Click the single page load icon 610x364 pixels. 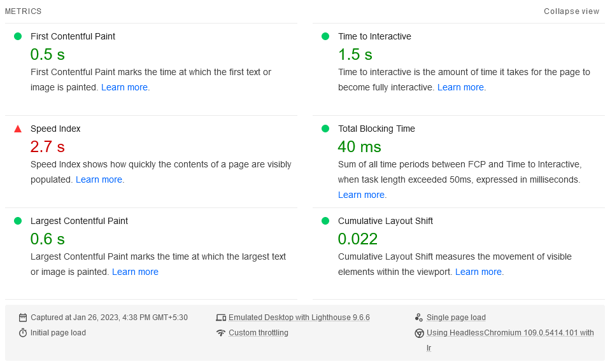(x=419, y=318)
